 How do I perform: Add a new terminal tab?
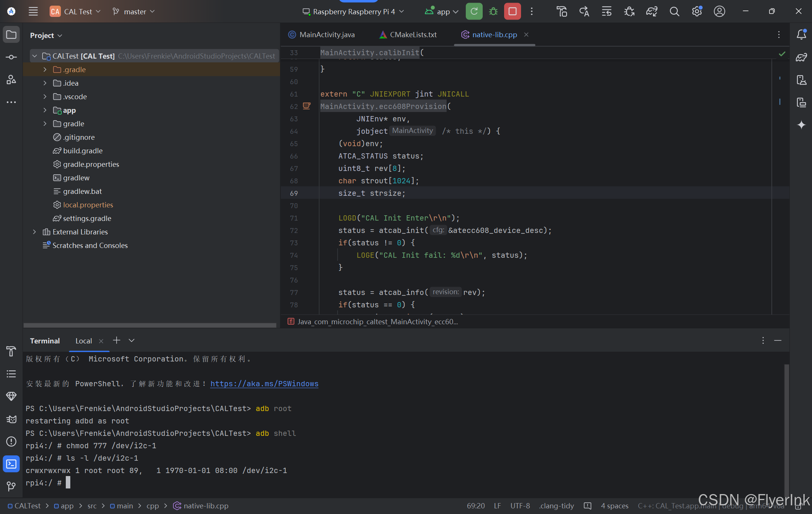point(117,340)
